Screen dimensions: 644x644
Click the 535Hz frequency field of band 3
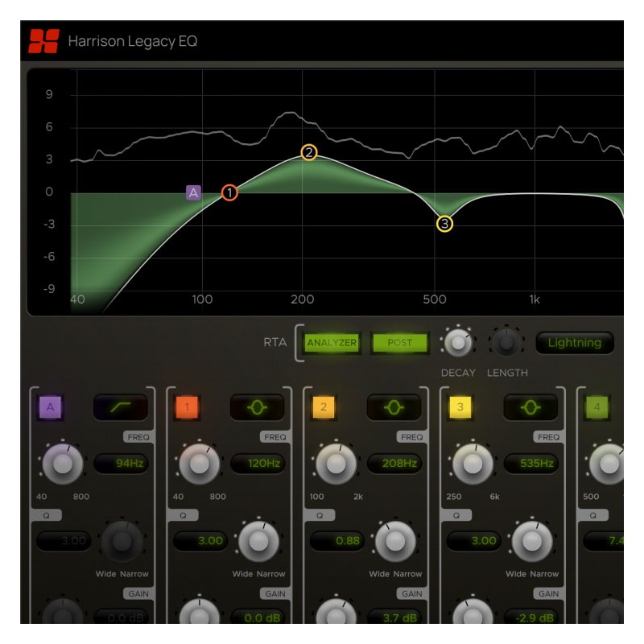[x=531, y=464]
